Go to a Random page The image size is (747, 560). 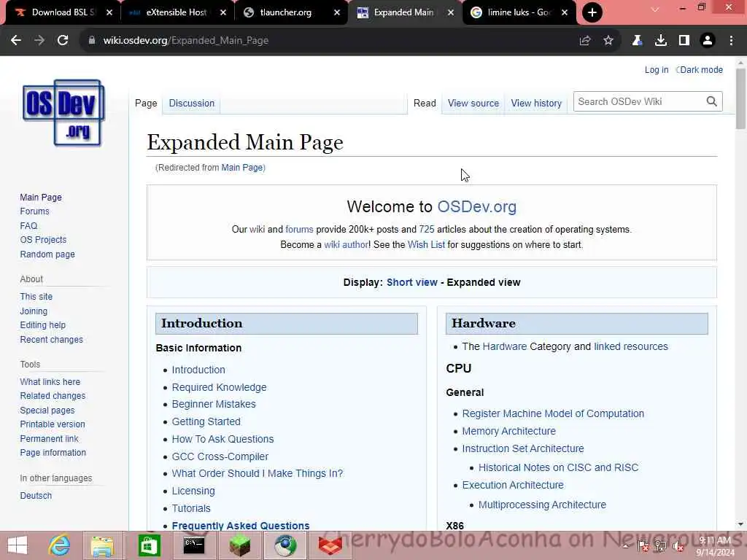point(47,254)
